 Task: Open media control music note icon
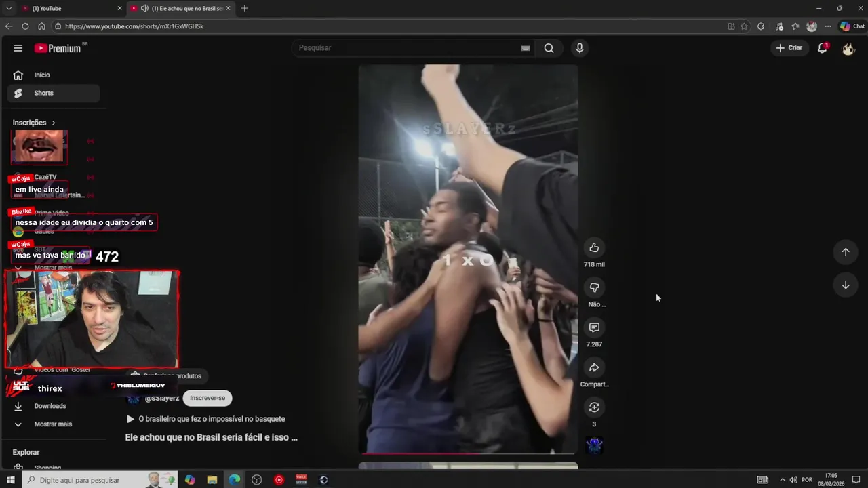[x=779, y=26]
